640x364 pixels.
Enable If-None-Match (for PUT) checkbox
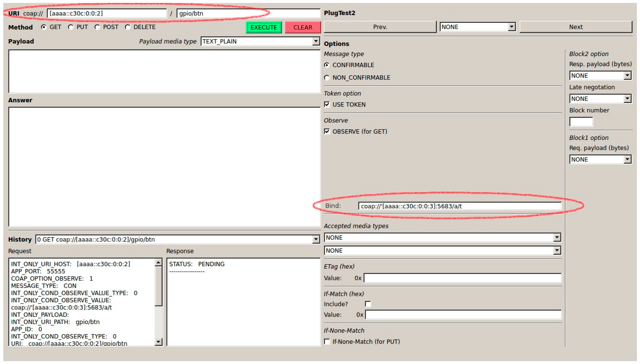pos(327,341)
